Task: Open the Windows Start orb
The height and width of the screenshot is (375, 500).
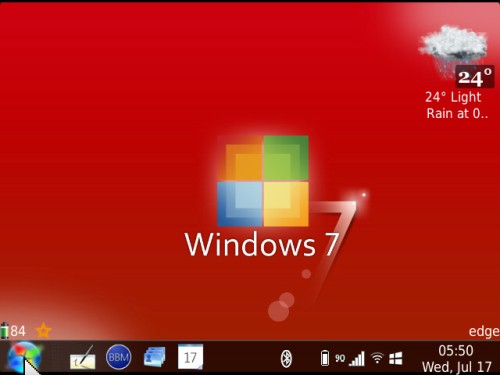Action: [24, 357]
